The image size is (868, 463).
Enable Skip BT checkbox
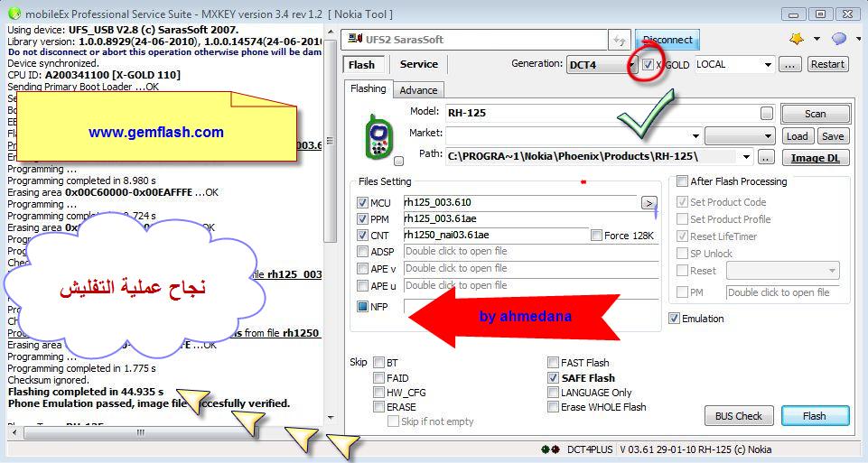coord(378,362)
